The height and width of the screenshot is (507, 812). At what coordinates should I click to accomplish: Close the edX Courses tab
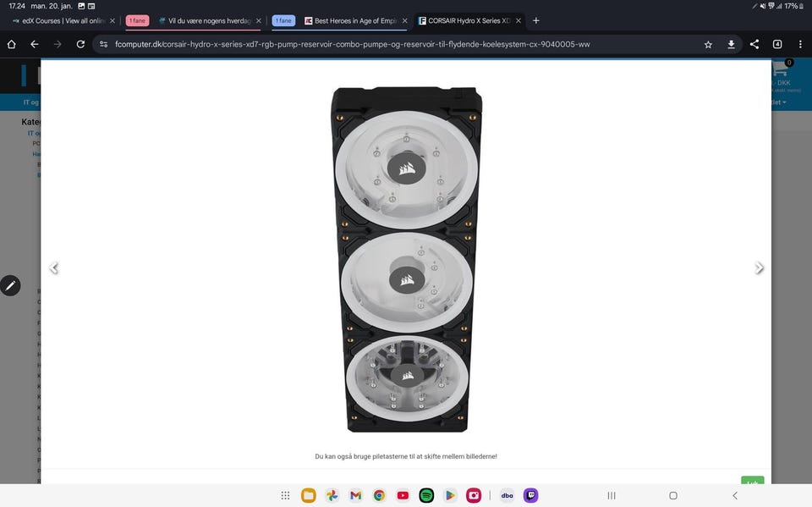click(112, 20)
